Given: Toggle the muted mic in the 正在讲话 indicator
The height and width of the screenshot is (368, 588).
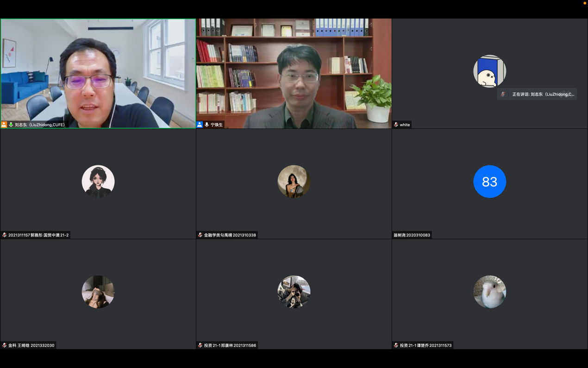Looking at the screenshot, I should [503, 94].
